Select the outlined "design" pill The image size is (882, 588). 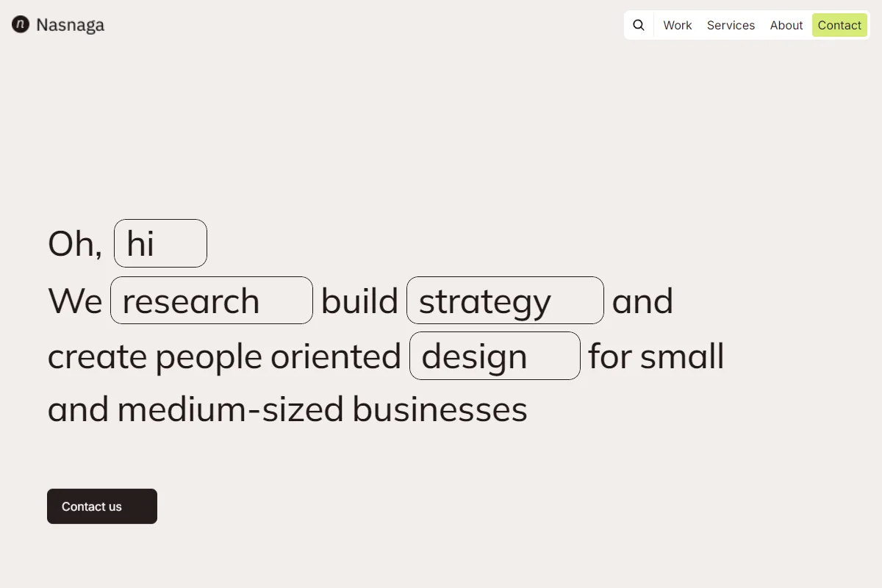(495, 356)
